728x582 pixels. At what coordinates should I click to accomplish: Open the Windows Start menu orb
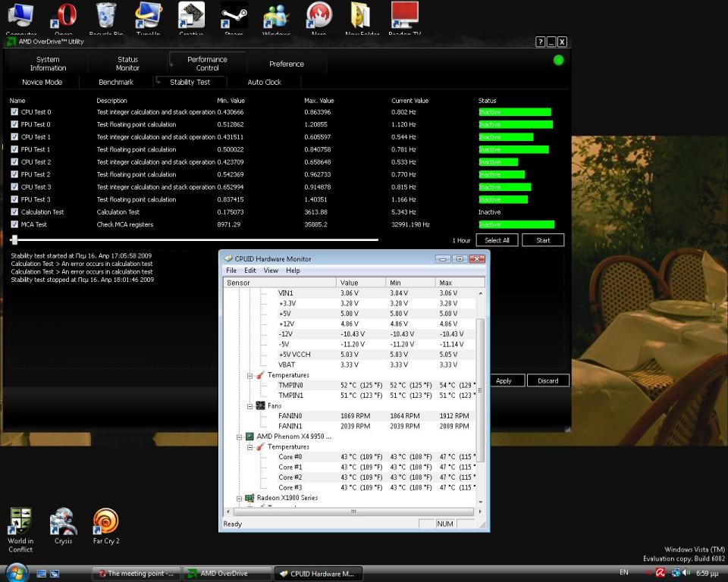16,573
